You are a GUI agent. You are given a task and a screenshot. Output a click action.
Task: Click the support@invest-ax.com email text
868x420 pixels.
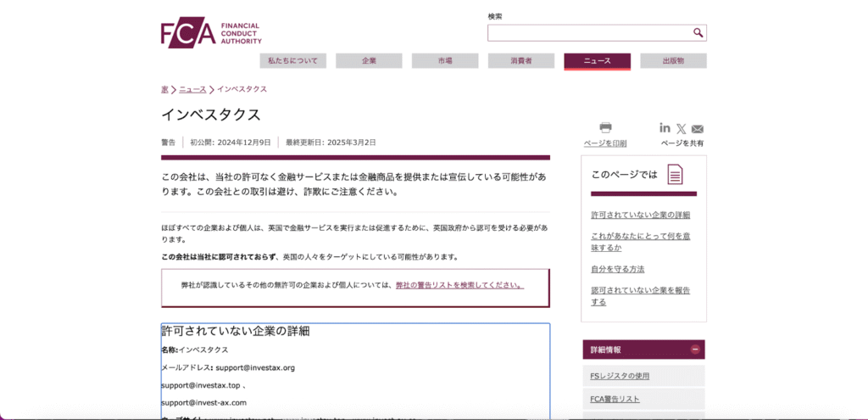click(x=203, y=403)
